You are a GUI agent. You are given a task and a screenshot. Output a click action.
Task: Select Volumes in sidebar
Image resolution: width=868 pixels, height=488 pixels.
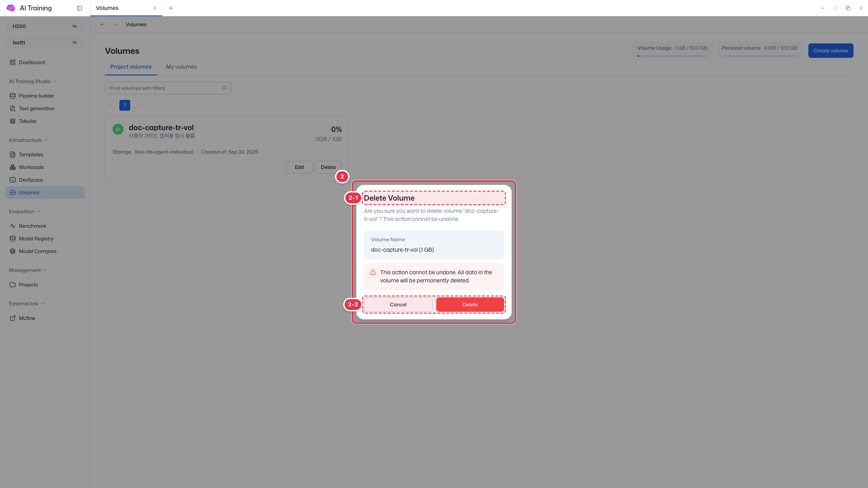[45, 192]
